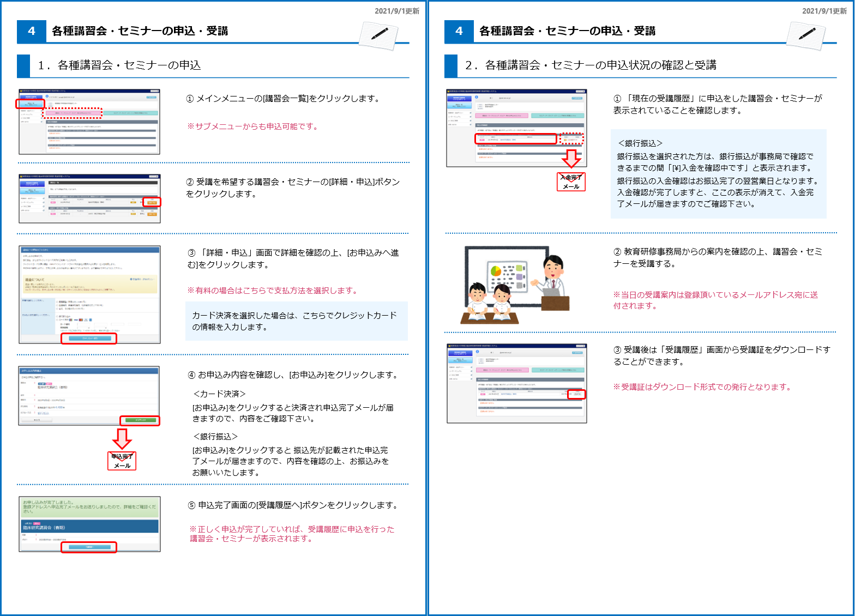Screen dimensions: 855x616
Task: Click the pen and notepad icon on left page
Action: coord(379,35)
